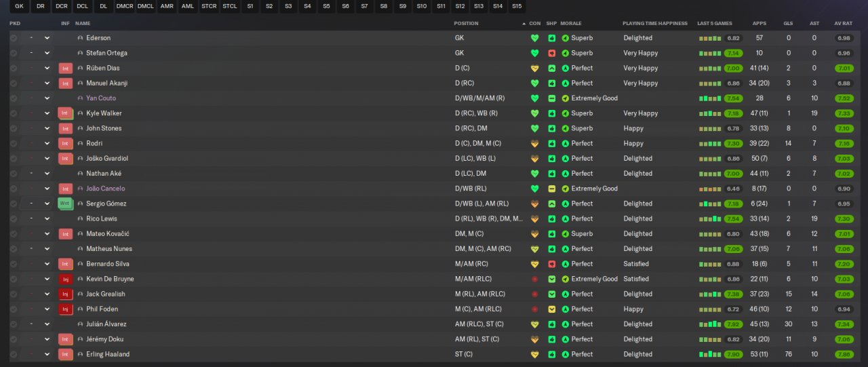Screen dimensions: 868x367
Task: Click the match sharpness icon for Stefan Ortega
Action: [x=552, y=53]
